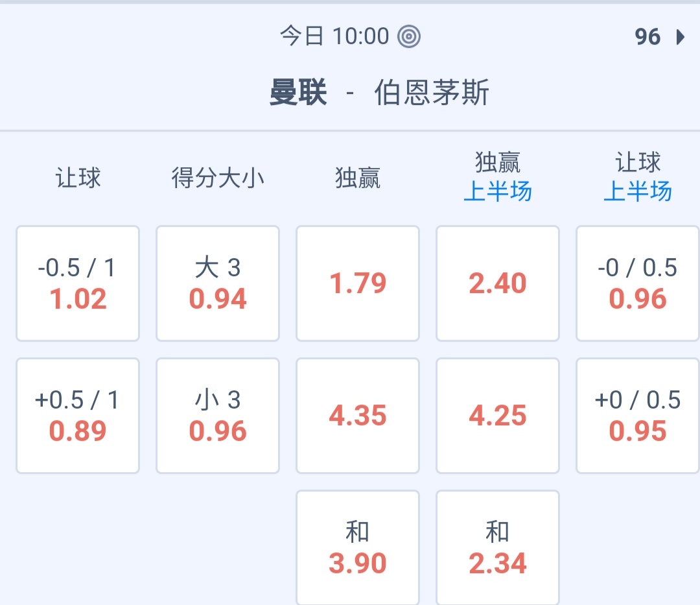Select 让球 -0.5 / 1 odds 1.02
Image resolution: width=700 pixels, height=605 pixels.
click(x=78, y=283)
